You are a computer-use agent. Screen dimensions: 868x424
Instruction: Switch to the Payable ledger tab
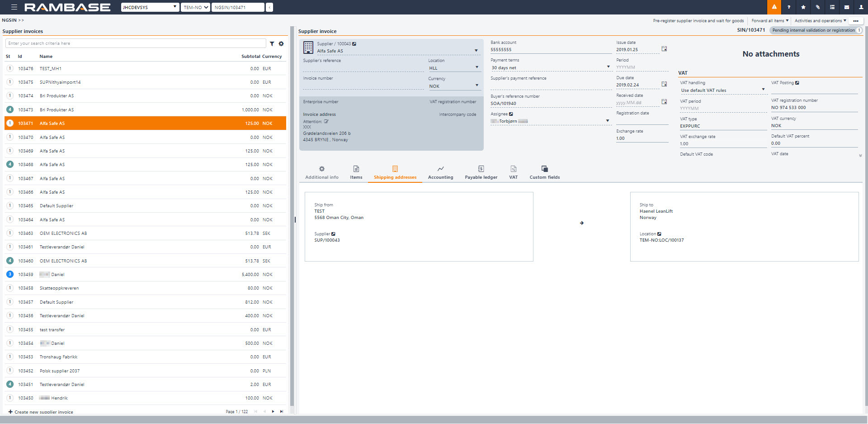[x=481, y=172]
